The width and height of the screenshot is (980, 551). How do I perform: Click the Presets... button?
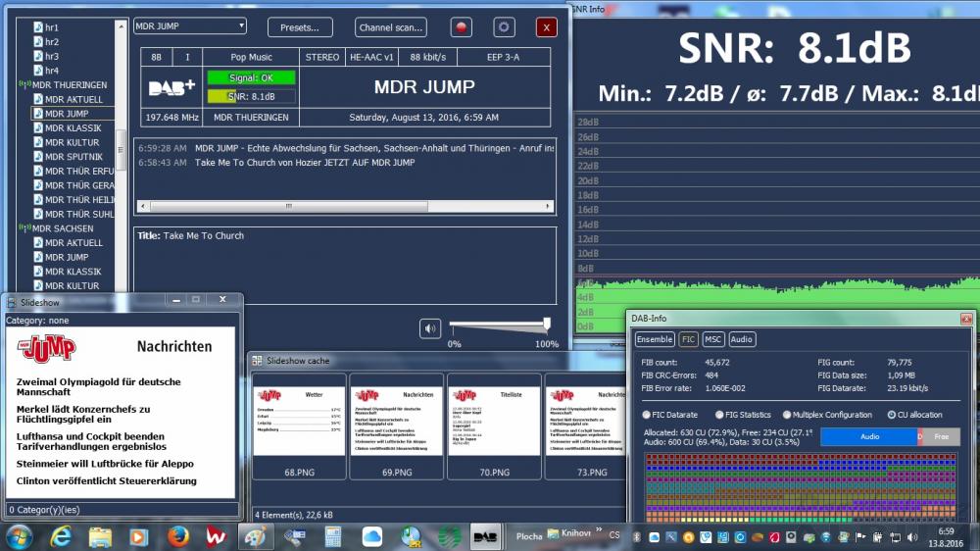coord(300,27)
